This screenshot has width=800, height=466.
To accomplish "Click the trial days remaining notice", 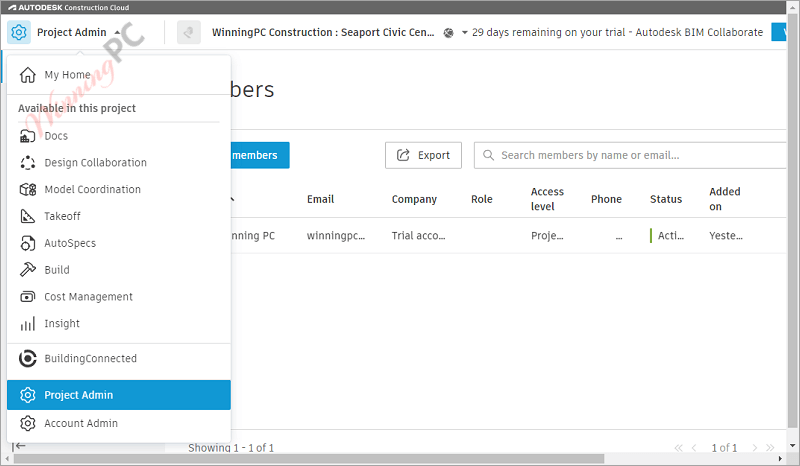I will click(617, 33).
